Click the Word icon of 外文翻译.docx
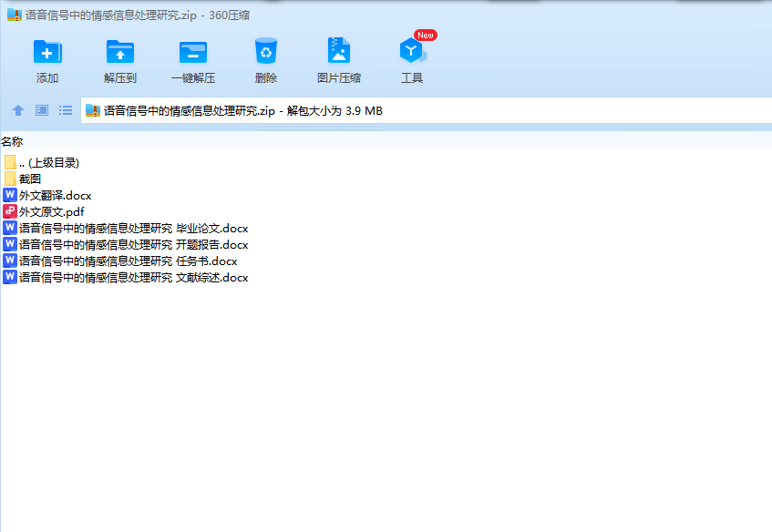 [x=10, y=195]
